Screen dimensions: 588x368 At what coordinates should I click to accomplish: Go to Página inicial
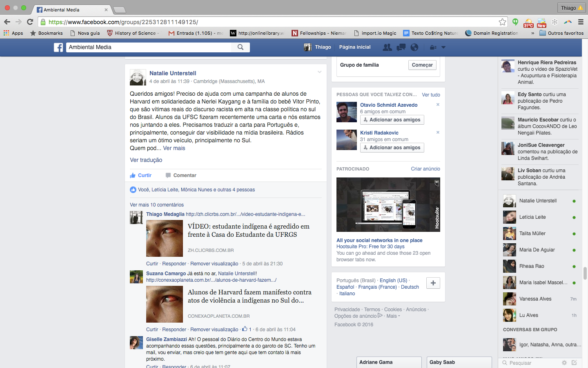point(355,47)
